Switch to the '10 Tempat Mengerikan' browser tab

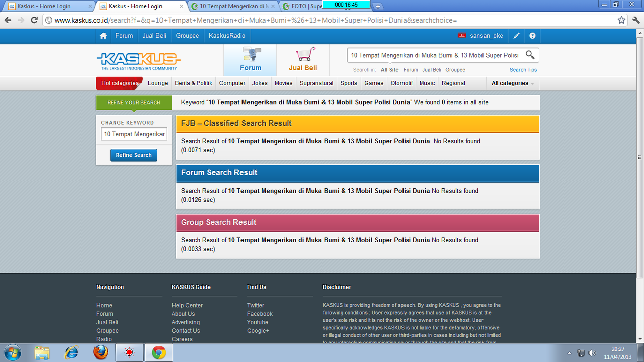click(x=234, y=6)
